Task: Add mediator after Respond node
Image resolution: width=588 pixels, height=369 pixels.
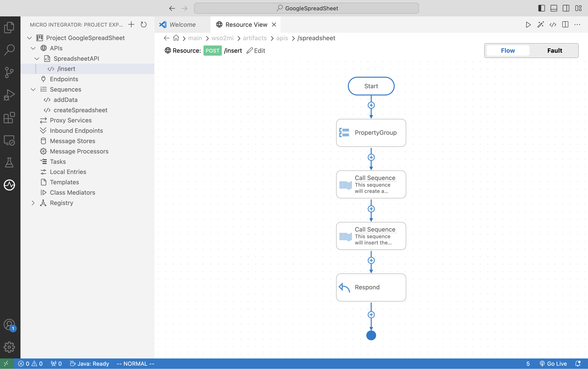Action: (371, 315)
